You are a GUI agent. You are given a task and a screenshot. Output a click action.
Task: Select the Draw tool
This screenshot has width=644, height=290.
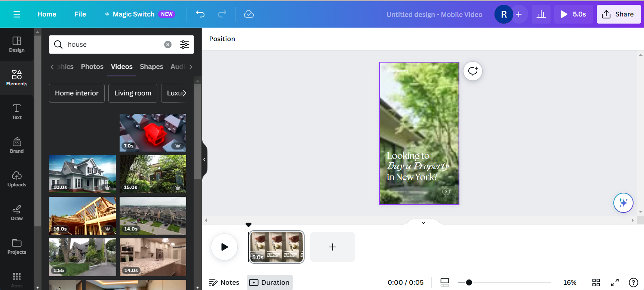pyautogui.click(x=17, y=213)
